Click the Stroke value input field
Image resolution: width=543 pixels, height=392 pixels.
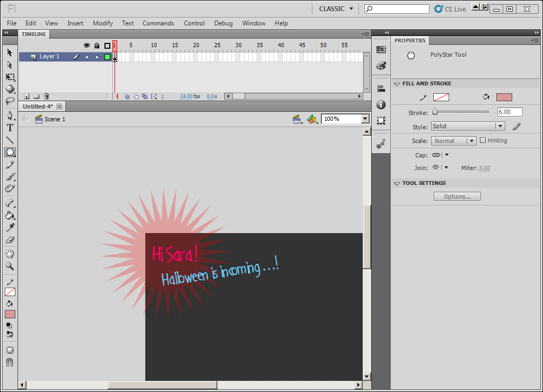(x=510, y=112)
